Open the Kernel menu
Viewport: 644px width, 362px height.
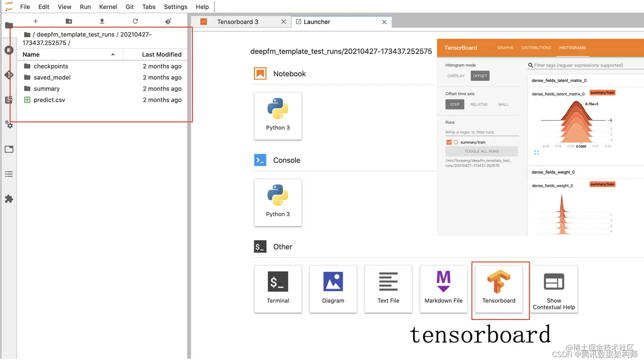108,7
